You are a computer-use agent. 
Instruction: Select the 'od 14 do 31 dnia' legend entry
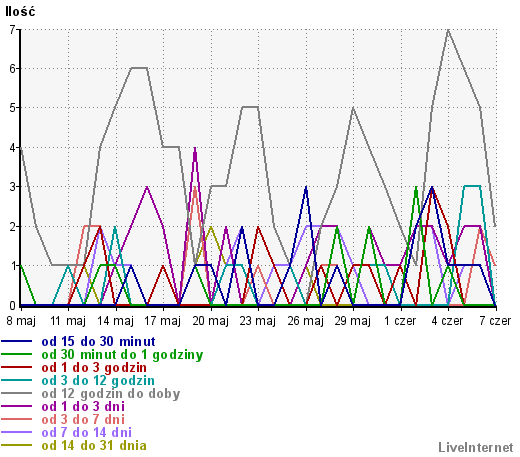pos(94,446)
